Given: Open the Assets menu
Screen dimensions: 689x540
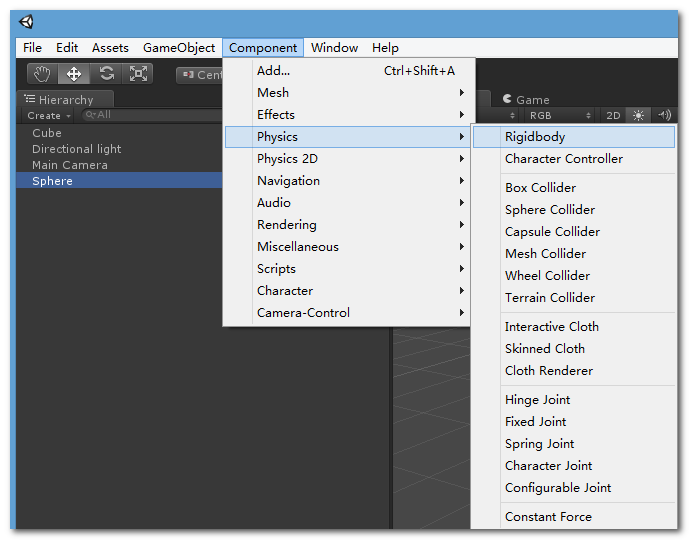Looking at the screenshot, I should point(110,47).
